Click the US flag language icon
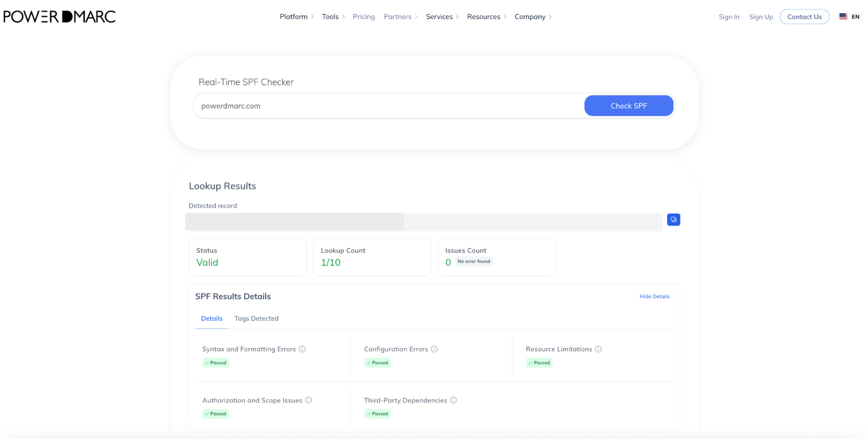Screen dimensions: 868x439 click(843, 17)
